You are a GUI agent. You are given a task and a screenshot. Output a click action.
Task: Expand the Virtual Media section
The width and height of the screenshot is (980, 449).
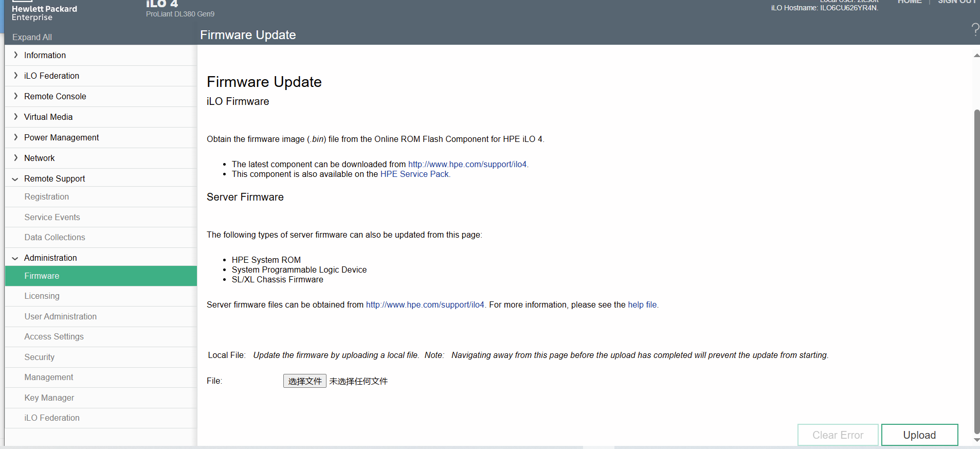[16, 117]
